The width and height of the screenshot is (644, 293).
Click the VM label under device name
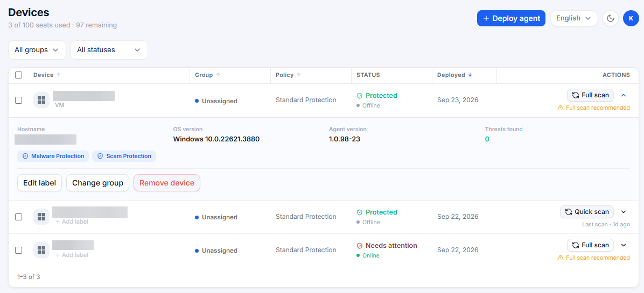[x=60, y=105]
